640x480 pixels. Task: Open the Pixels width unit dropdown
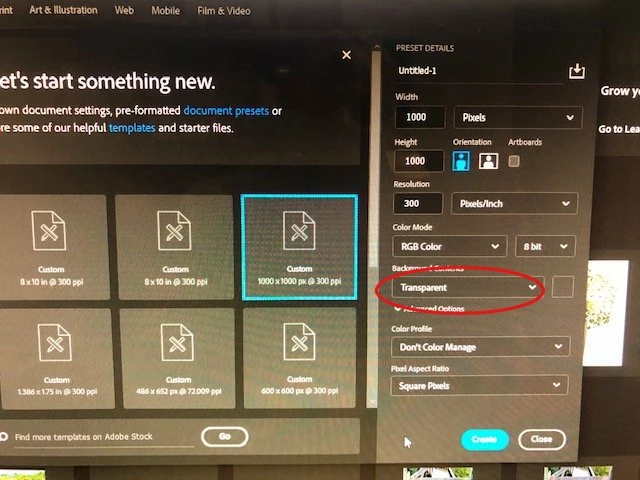coord(518,118)
